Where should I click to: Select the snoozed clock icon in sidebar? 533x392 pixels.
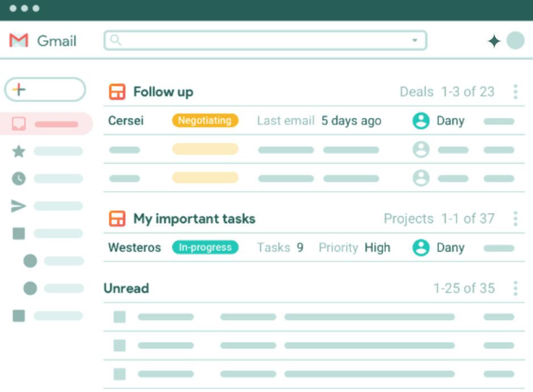(x=19, y=178)
